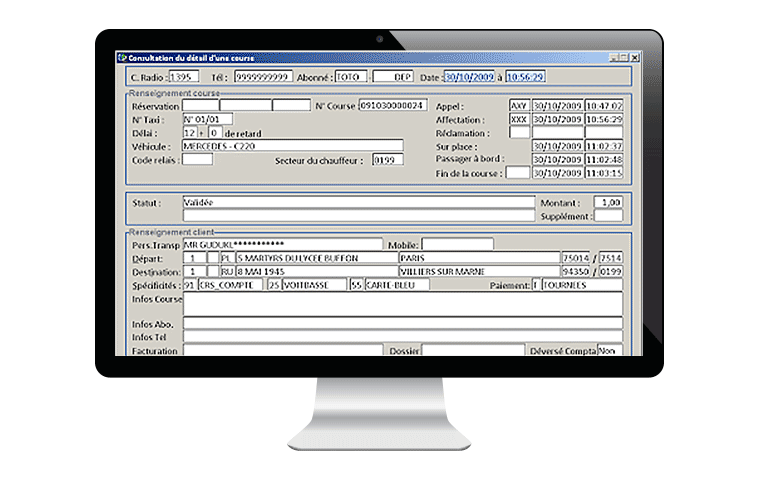
Task: Click the Délai field showing 12
Action: click(x=190, y=132)
